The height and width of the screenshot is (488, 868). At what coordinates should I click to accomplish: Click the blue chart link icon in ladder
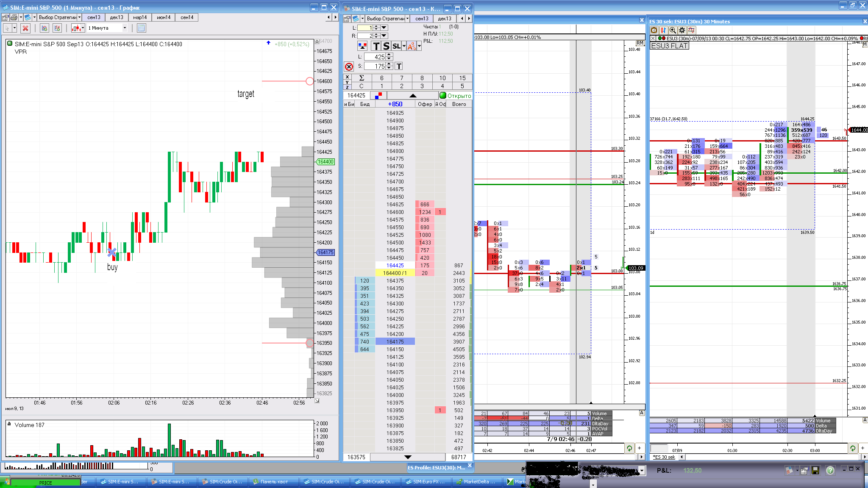tap(356, 19)
